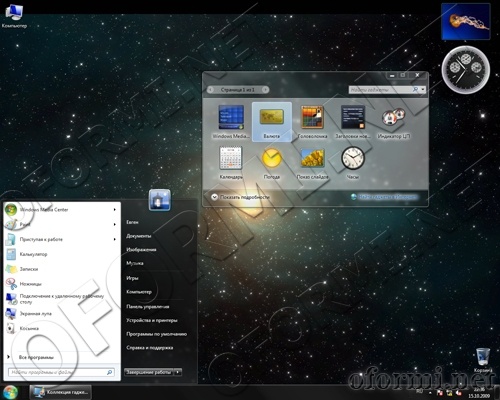Click the Записки sticky notes icon
Viewport: 500px width, 400px height.
(x=11, y=269)
